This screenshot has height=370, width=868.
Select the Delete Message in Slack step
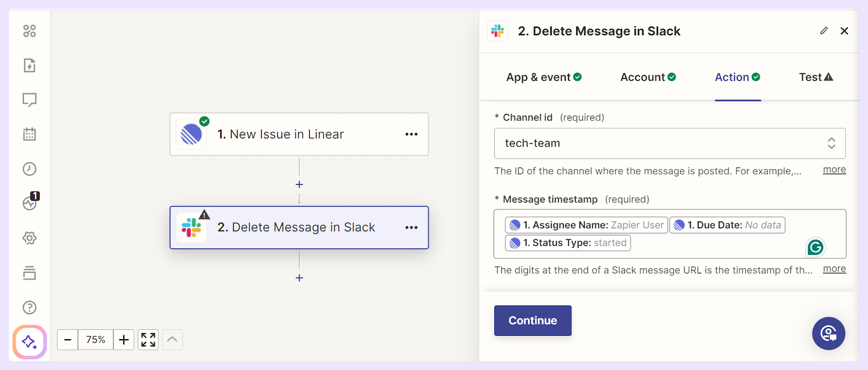[x=299, y=227]
